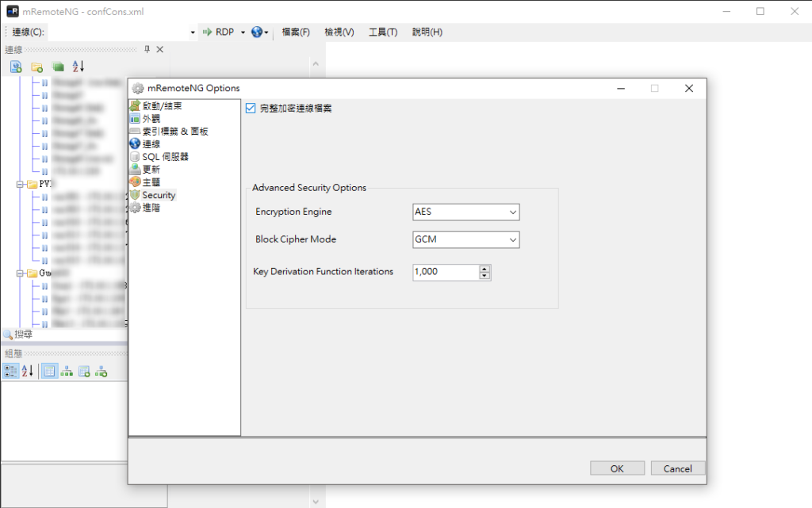Viewport: 812px width, 508px height.
Task: Sort connections with the A-Z sort icon
Action: 79,67
